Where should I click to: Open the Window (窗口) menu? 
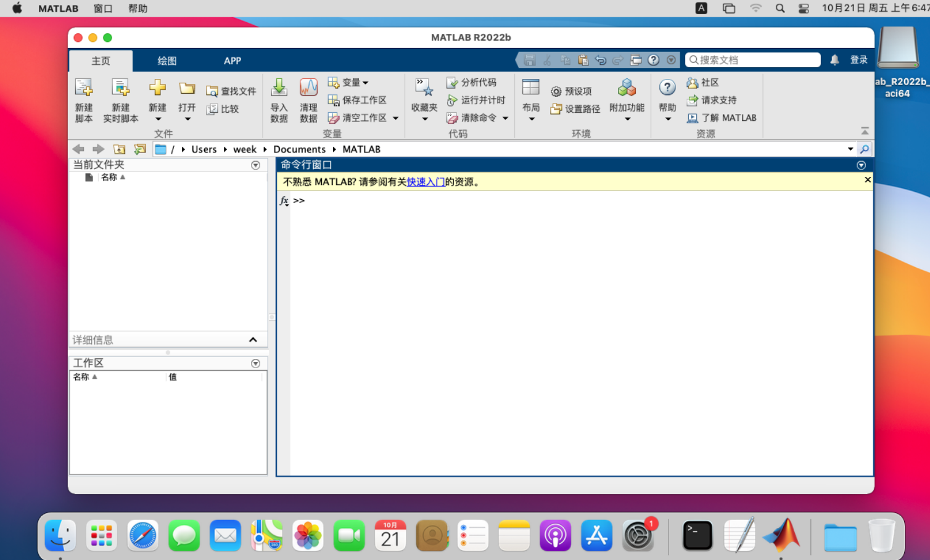click(x=103, y=9)
